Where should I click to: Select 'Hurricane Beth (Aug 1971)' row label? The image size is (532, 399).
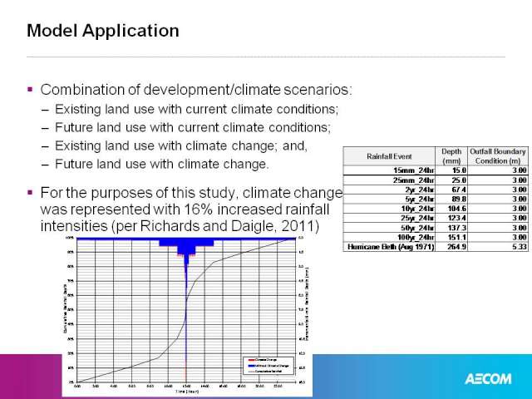pyautogui.click(x=391, y=247)
